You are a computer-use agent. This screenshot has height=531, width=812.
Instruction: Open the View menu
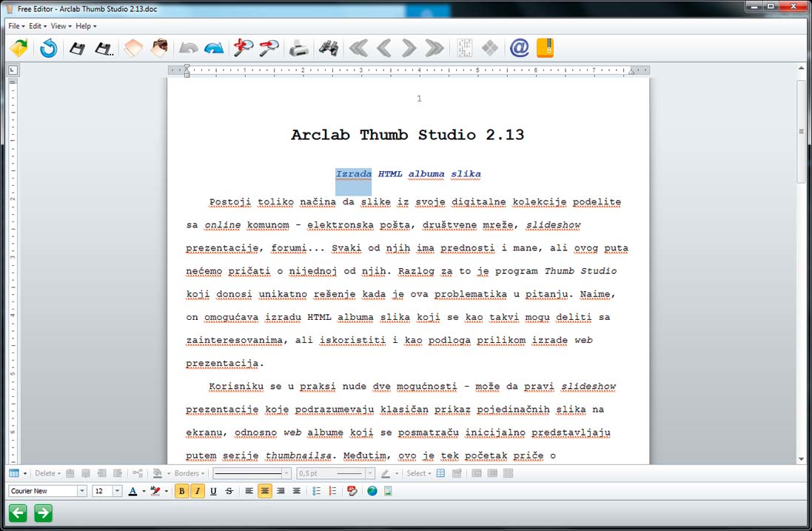coord(61,26)
